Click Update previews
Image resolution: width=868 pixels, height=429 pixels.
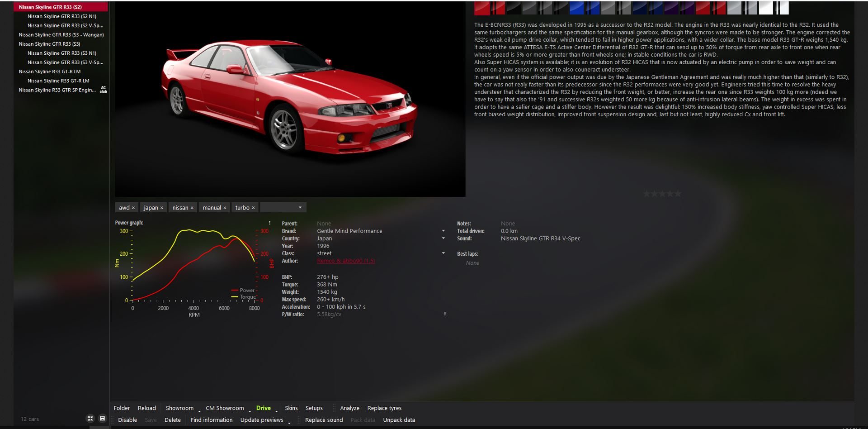coord(262,420)
